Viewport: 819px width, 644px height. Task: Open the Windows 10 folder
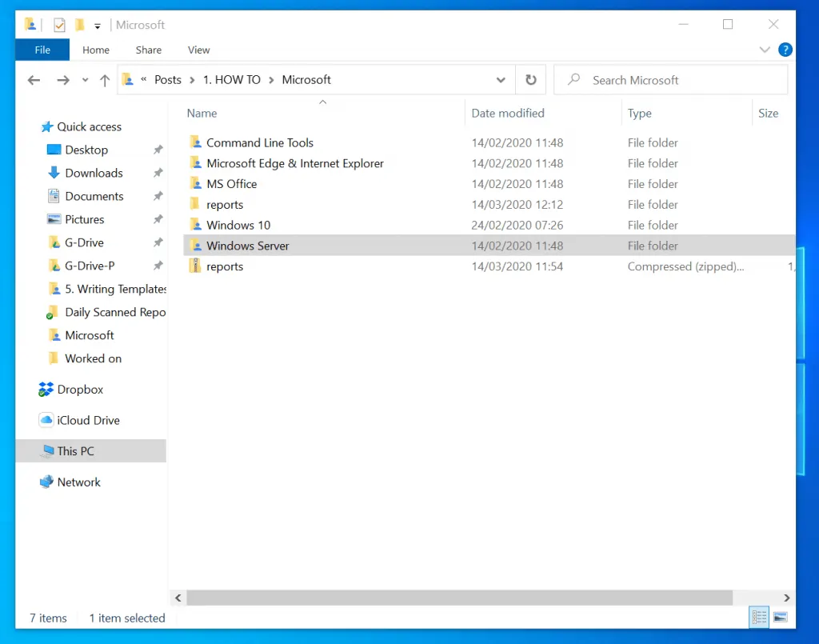coord(238,225)
